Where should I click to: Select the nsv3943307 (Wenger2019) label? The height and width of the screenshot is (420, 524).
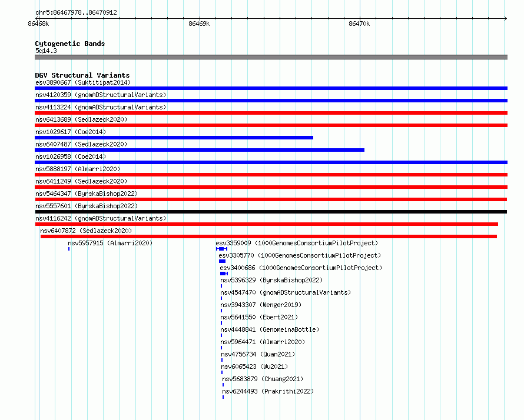(261, 305)
